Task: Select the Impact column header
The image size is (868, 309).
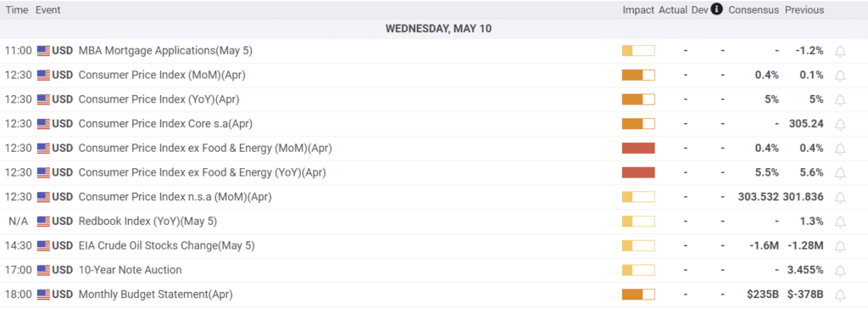Action: click(x=638, y=10)
